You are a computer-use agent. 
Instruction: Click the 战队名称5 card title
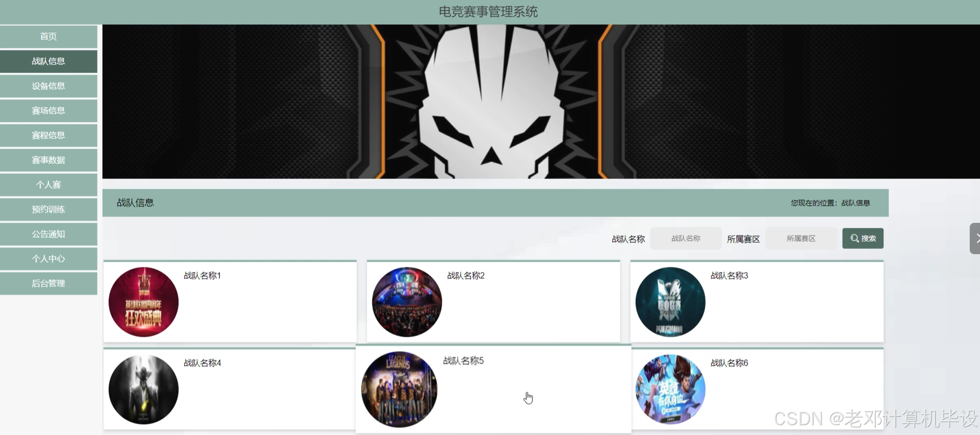click(463, 361)
